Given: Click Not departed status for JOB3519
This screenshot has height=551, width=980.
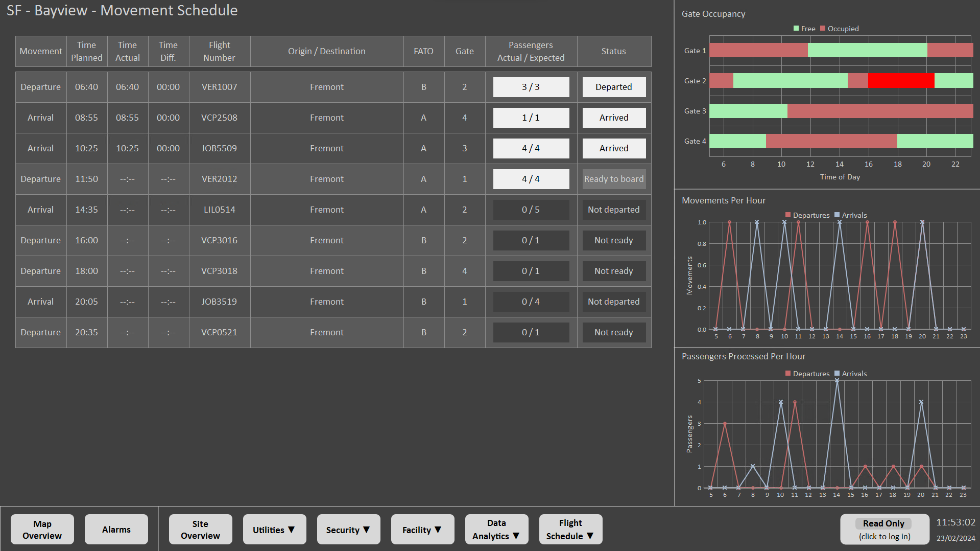Looking at the screenshot, I should pyautogui.click(x=614, y=302).
